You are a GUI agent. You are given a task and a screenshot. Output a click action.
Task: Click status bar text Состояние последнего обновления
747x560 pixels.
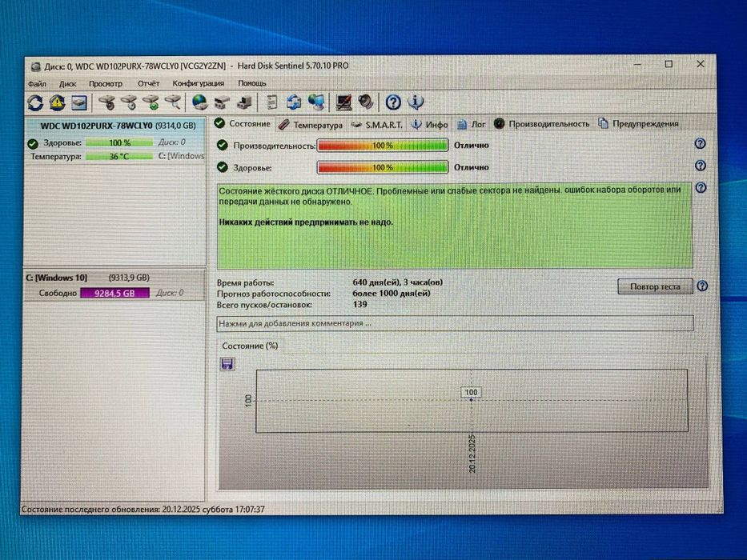143,509
